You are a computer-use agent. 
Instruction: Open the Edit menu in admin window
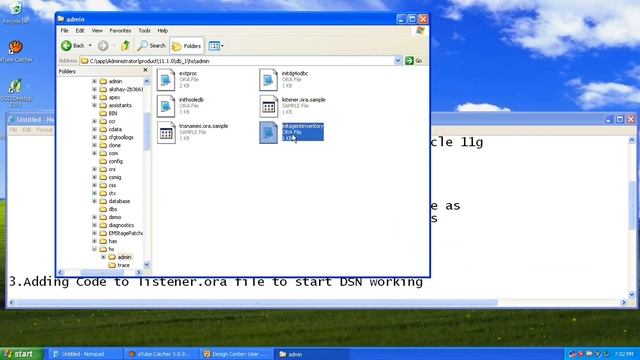[x=80, y=31]
